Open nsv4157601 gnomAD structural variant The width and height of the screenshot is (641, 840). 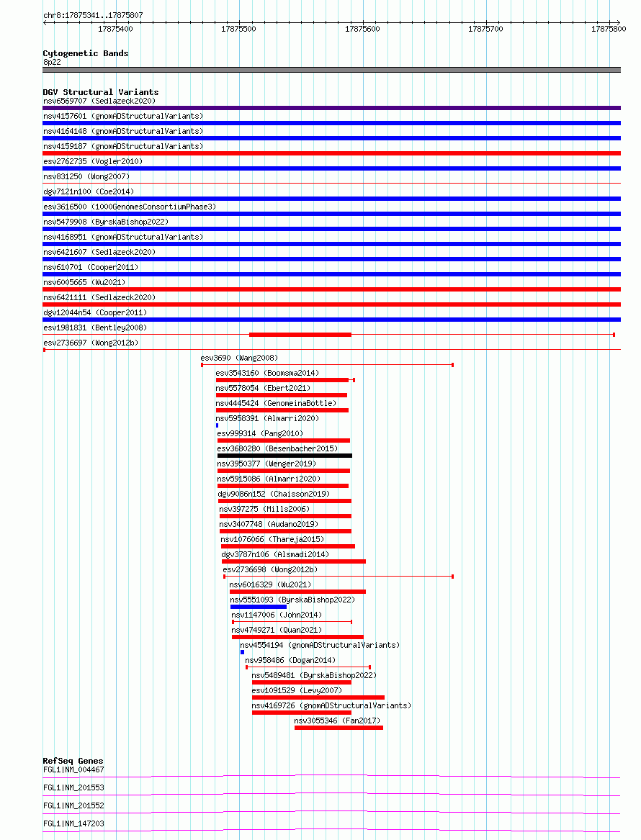coord(123,116)
